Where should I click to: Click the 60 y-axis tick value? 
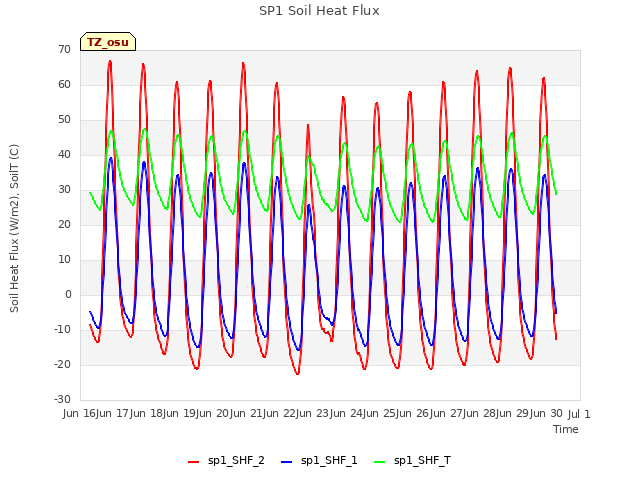(64, 84)
